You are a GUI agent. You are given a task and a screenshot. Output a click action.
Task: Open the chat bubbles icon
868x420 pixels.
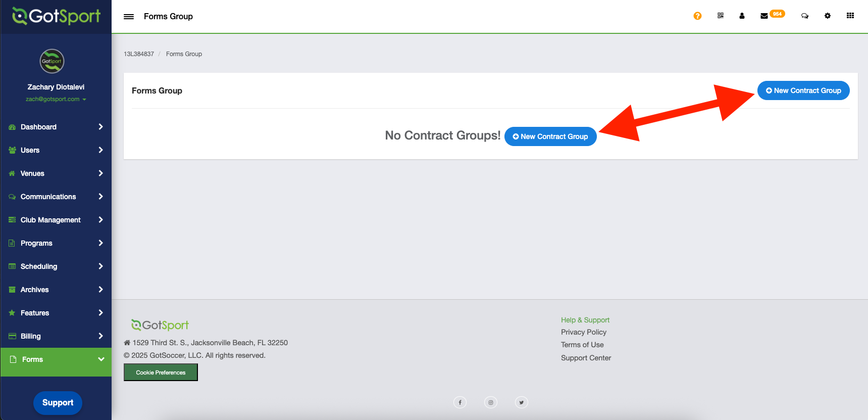805,16
